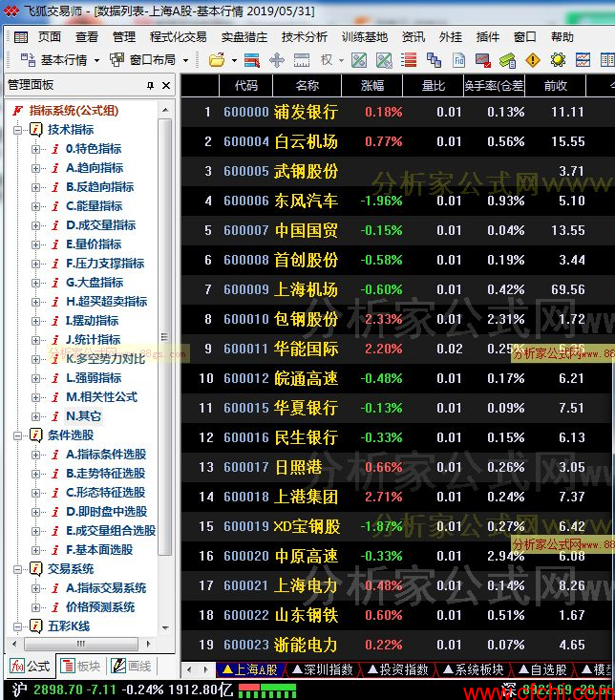
Task: Select the F.基本面选股 tree item
Action: click(x=99, y=550)
